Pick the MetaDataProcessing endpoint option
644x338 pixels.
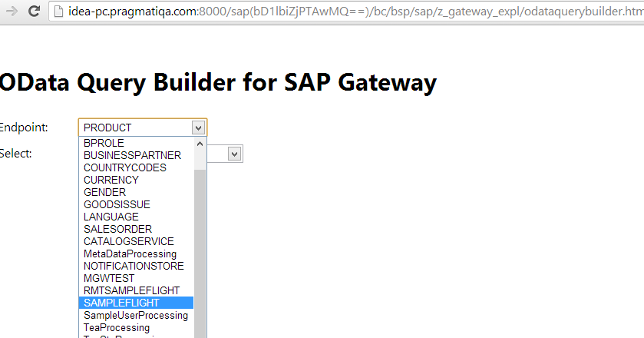136,253
